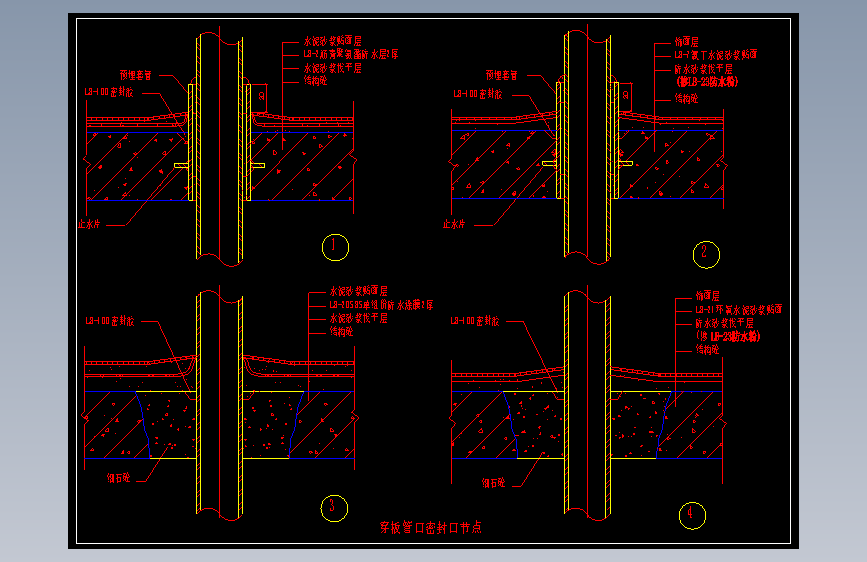
Task: Click 水泥砂浆贴面层 label in detail 3
Action: pos(358,291)
